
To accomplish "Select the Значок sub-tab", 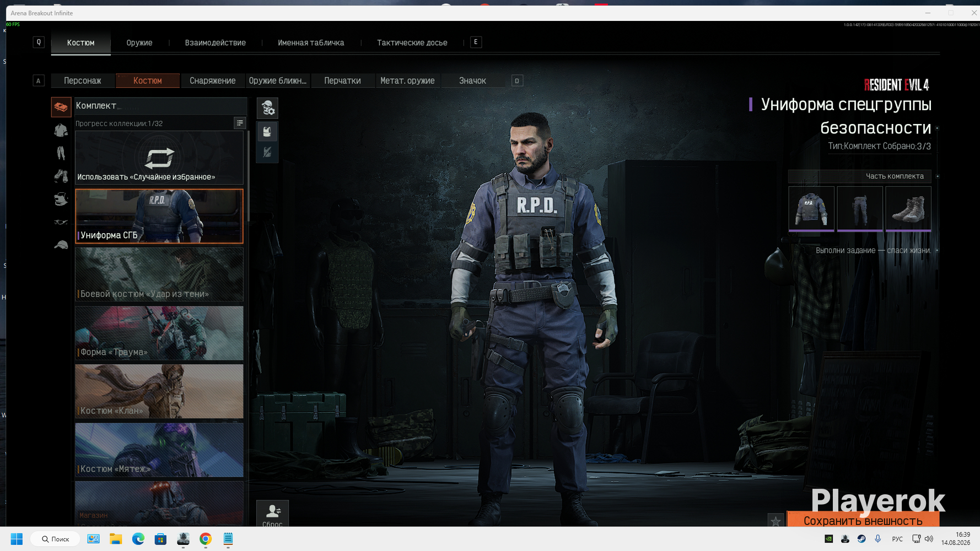I will tap(472, 80).
